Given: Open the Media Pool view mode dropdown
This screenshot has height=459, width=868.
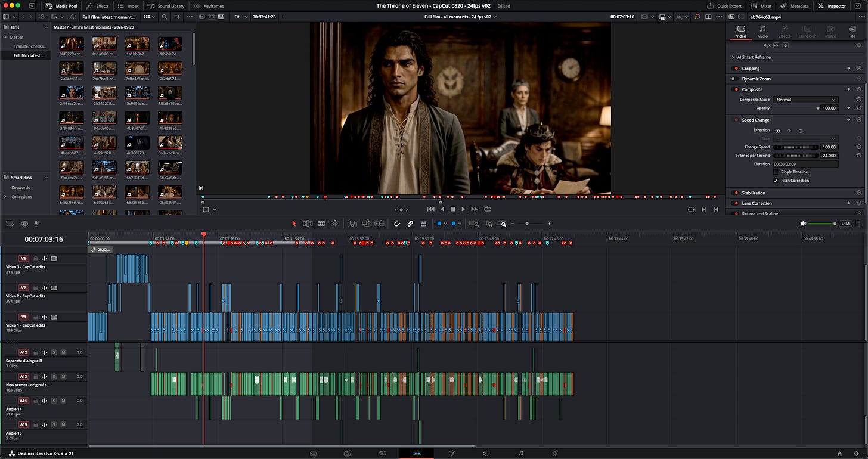Looking at the screenshot, I should click(x=148, y=17).
